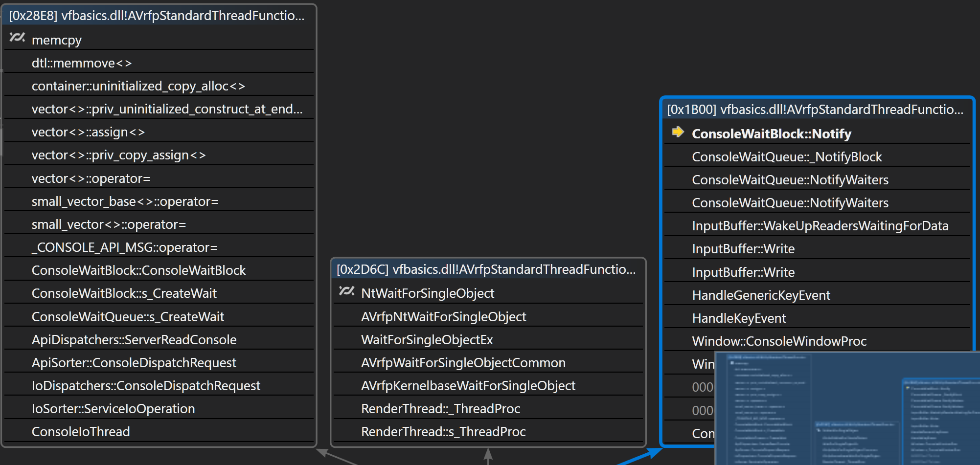Select the RenderThread::_ThreadProc frame
980x465 pixels.
pos(488,409)
